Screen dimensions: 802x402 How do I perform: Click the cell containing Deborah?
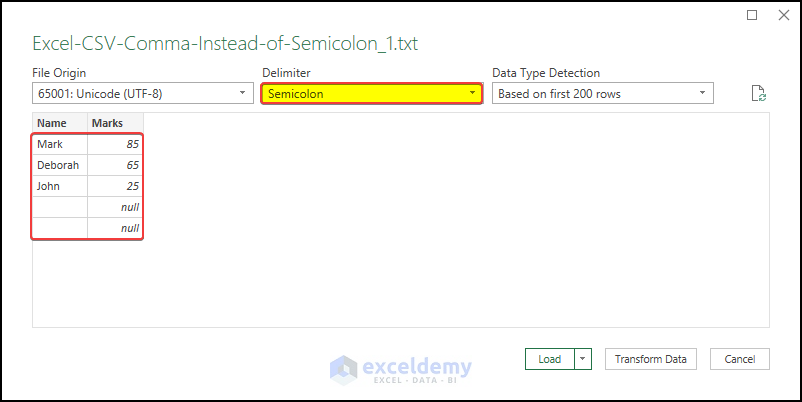[59, 165]
